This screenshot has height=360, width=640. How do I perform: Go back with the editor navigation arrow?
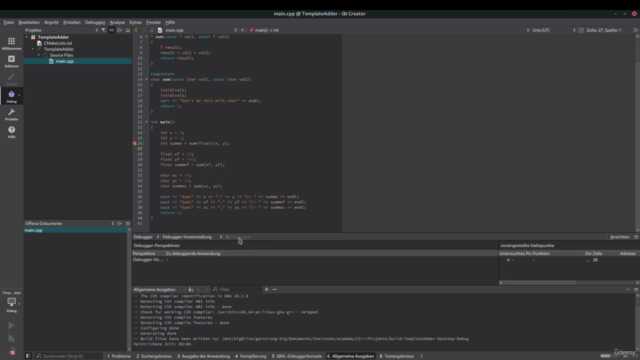(x=136, y=30)
